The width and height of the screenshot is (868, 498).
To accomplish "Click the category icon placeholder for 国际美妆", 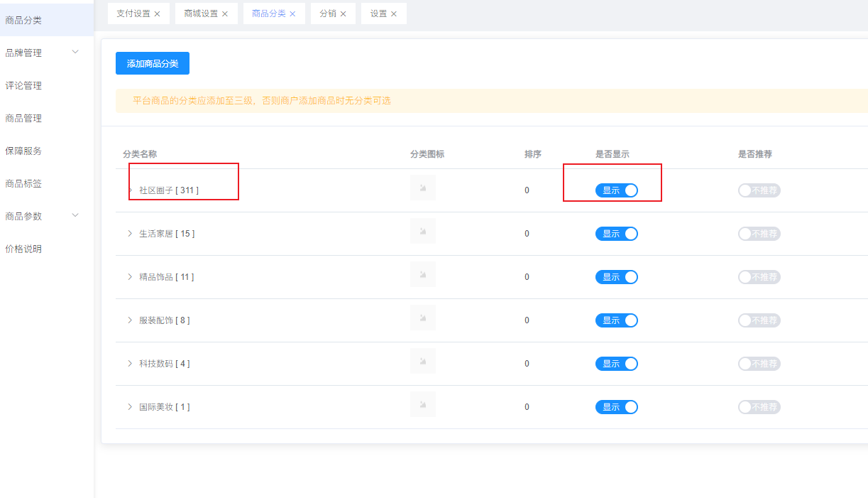I will click(423, 405).
